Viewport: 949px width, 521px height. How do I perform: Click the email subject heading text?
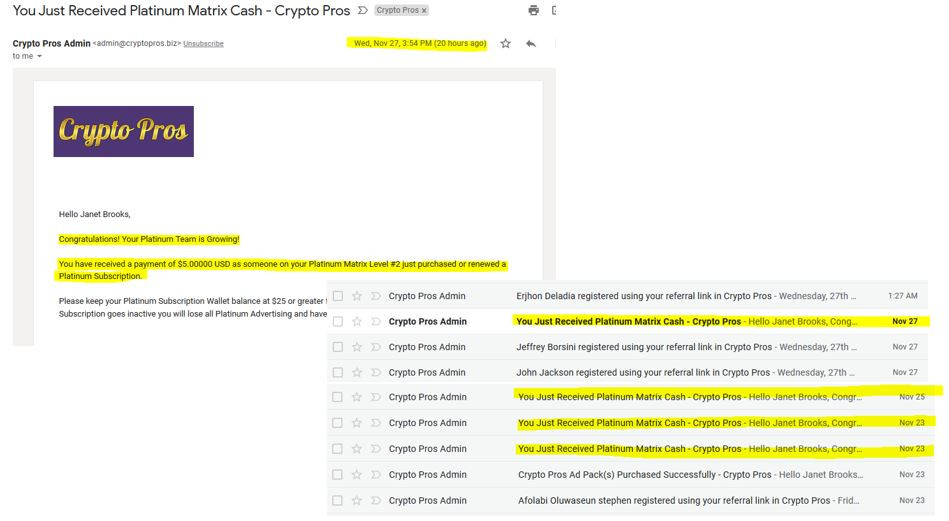182,10
